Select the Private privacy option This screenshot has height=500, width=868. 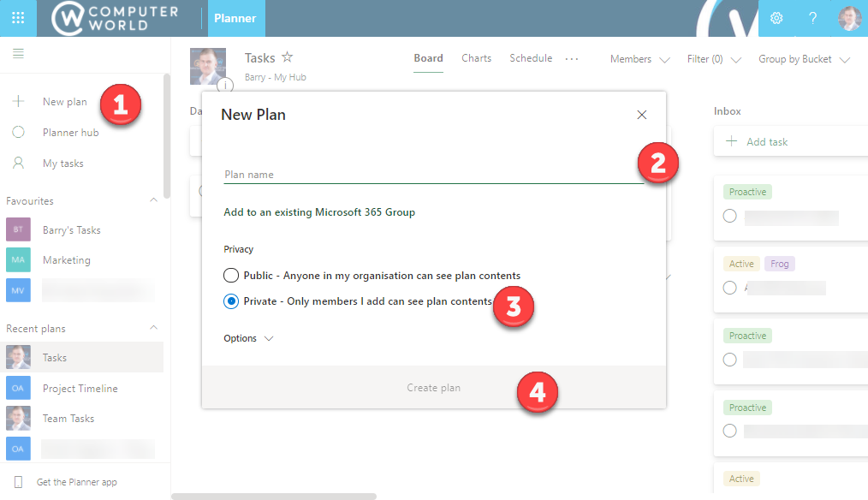231,301
